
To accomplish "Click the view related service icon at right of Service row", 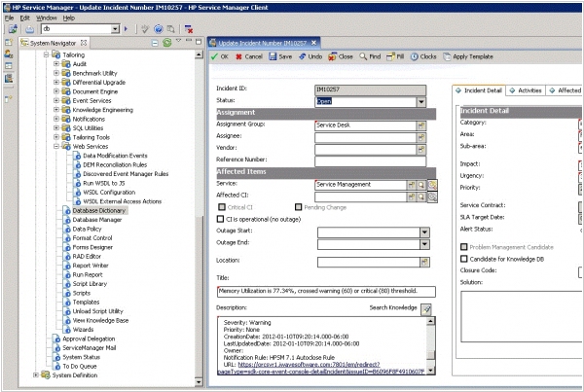I will 432,185.
